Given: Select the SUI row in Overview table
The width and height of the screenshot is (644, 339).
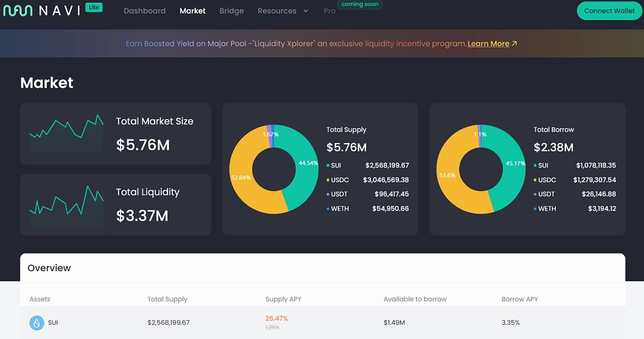Looking at the screenshot, I should 323,323.
